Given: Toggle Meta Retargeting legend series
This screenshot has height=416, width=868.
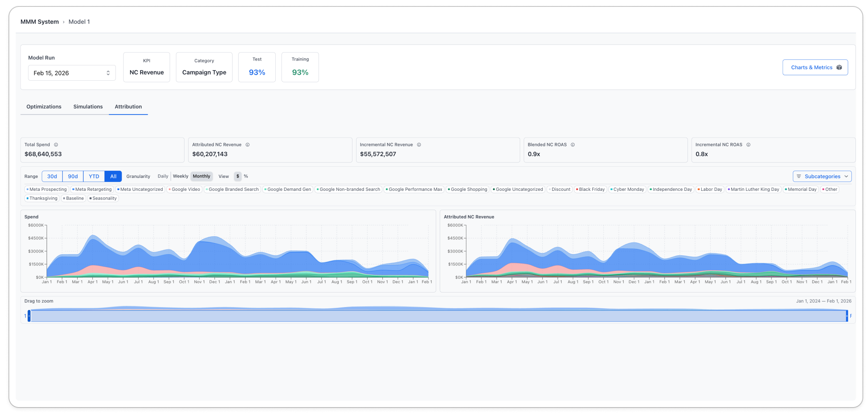Looking at the screenshot, I should [92, 189].
